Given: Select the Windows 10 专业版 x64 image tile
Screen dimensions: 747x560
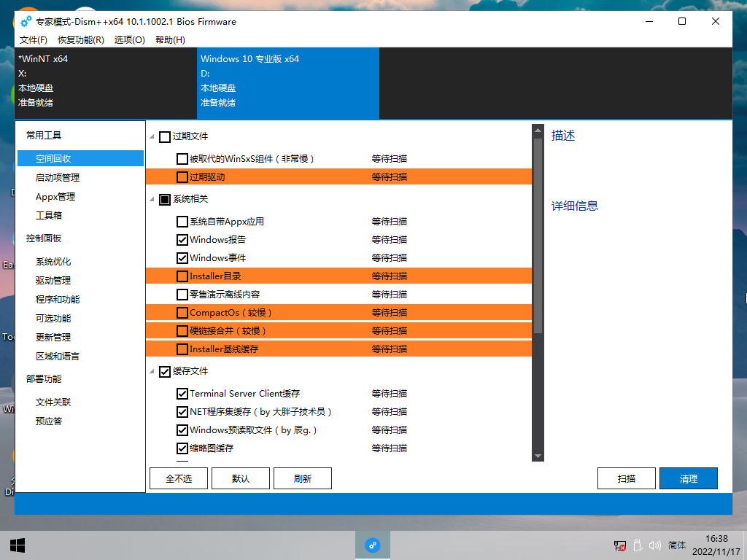Looking at the screenshot, I should [x=288, y=83].
